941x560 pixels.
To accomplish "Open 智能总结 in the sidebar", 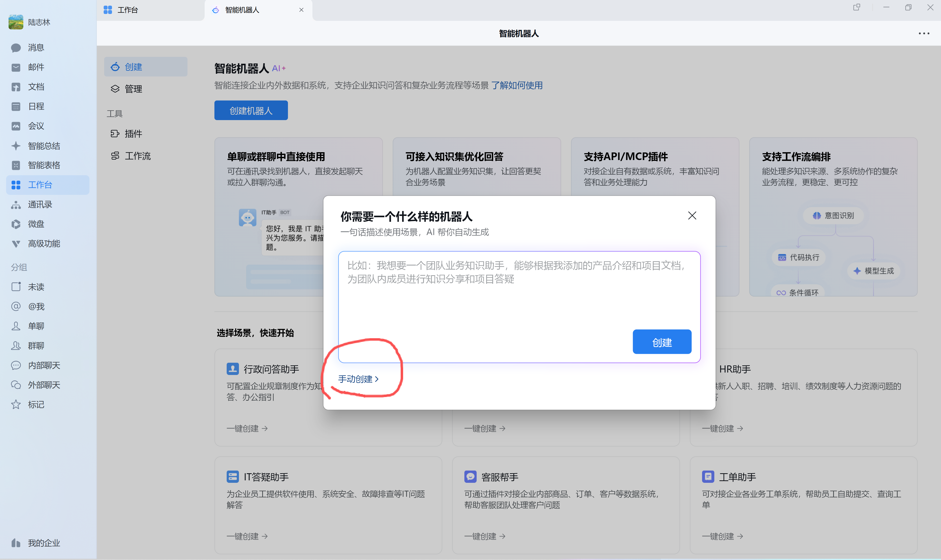I will (48, 146).
